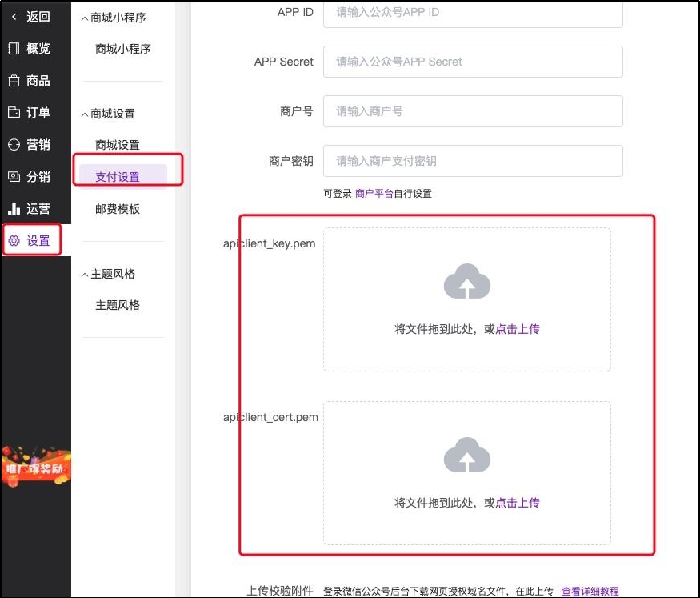Select the 商品 products icon
This screenshot has width=700, height=598.
click(x=32, y=81)
